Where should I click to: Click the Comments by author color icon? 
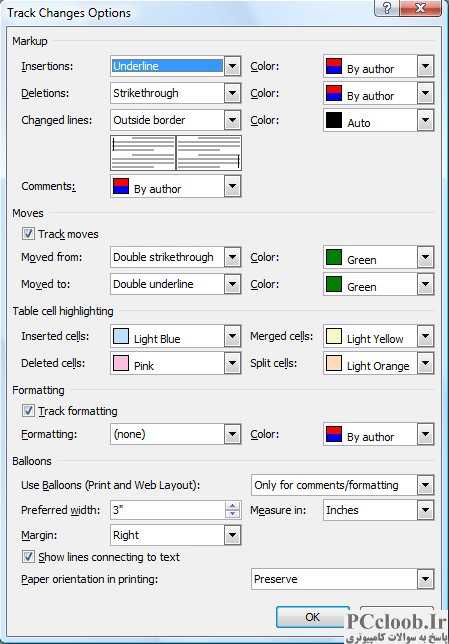[x=121, y=186]
